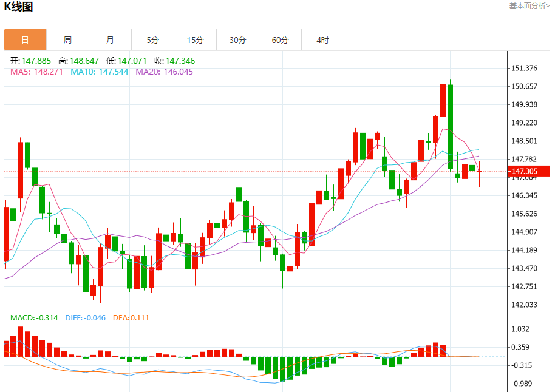Click the most recent red candlestick
The image size is (555, 392).
pyautogui.click(x=480, y=172)
